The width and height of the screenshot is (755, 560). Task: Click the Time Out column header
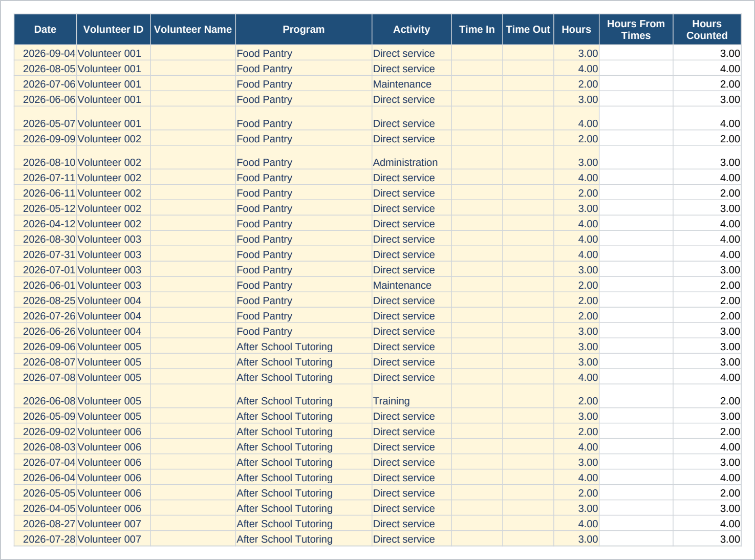tap(528, 30)
